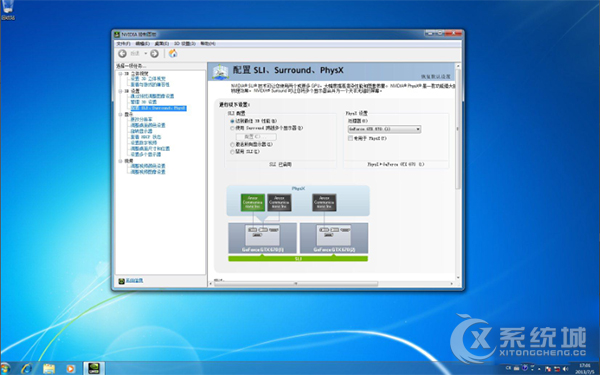The height and width of the screenshot is (375, 600).
Task: Select 达到最佳 3D 性能 radio button
Action: (x=232, y=121)
